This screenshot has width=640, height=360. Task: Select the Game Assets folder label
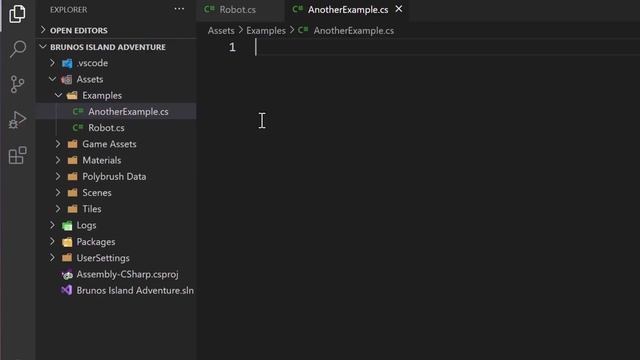point(109,144)
